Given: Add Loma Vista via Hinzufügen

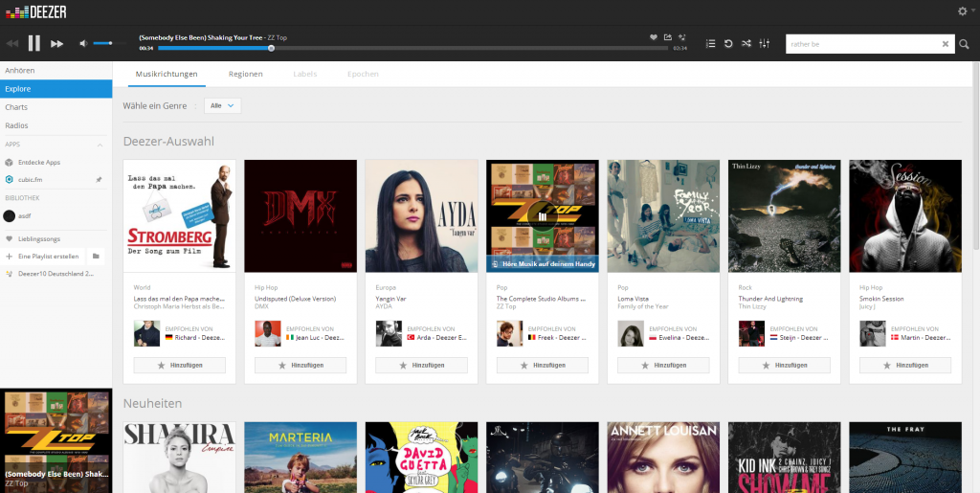Looking at the screenshot, I should (x=663, y=365).
